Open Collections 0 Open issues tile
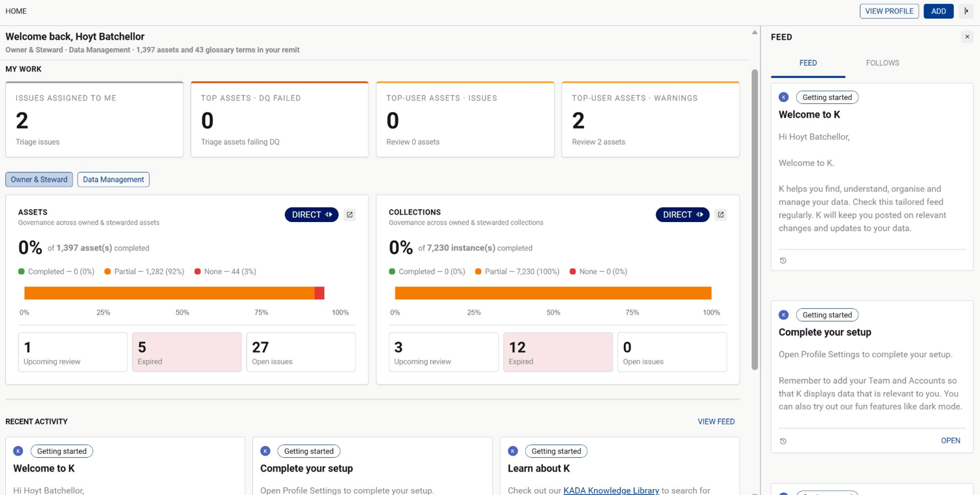The height and width of the screenshot is (495, 980). coord(672,352)
